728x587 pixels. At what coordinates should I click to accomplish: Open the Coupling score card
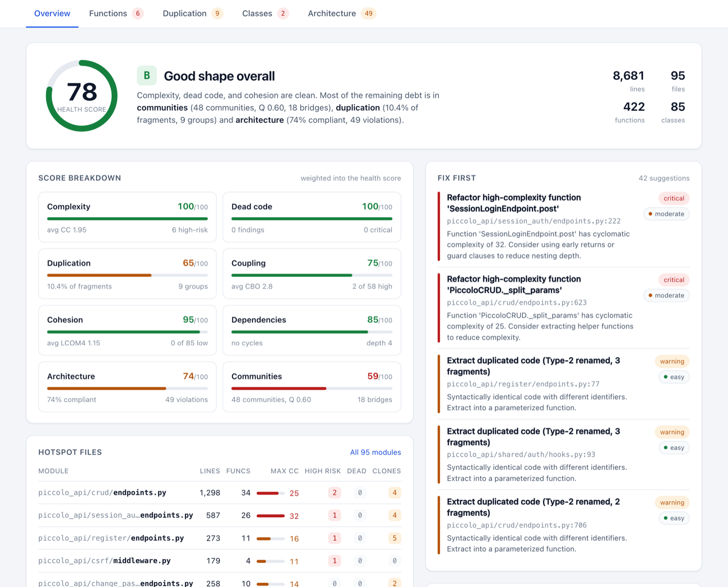(x=312, y=274)
